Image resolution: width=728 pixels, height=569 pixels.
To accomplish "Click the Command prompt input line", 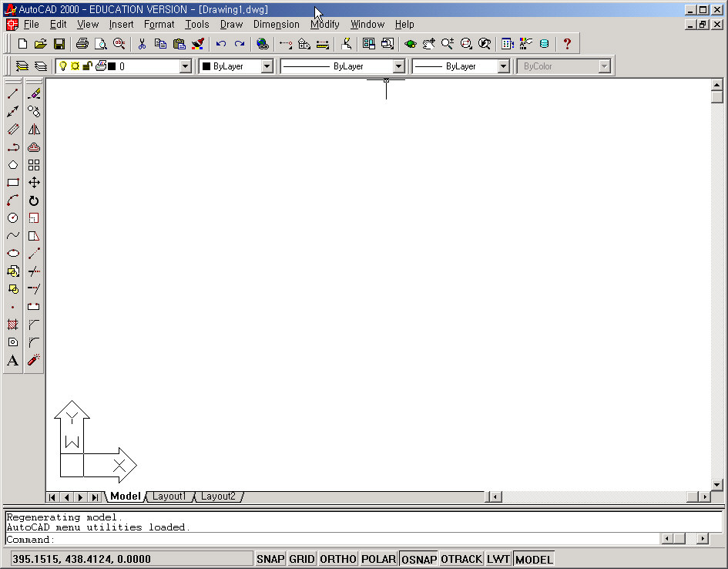I will [332, 539].
